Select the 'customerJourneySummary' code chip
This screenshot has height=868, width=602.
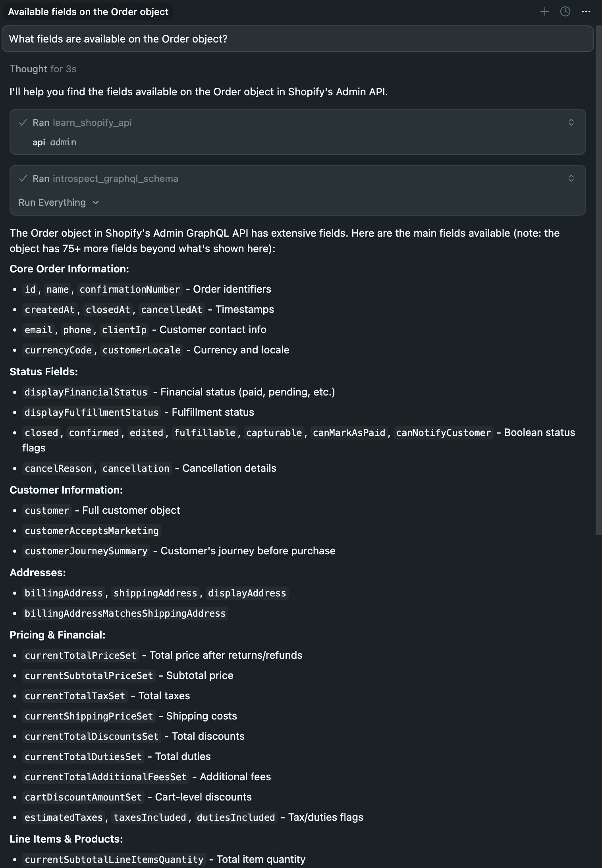[x=85, y=551]
